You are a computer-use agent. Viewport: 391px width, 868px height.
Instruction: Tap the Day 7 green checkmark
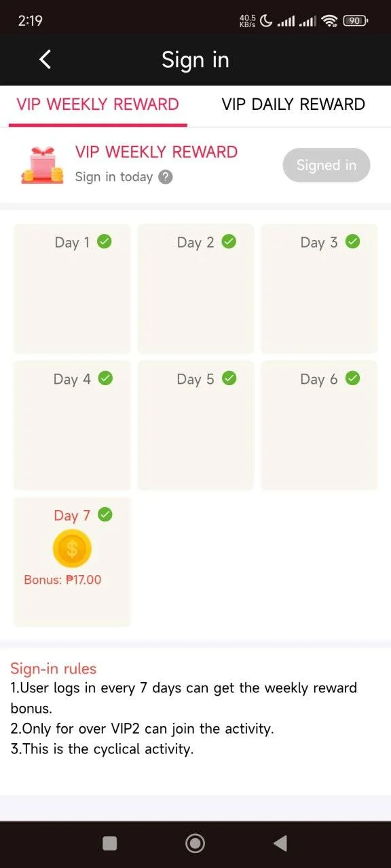pos(105,515)
